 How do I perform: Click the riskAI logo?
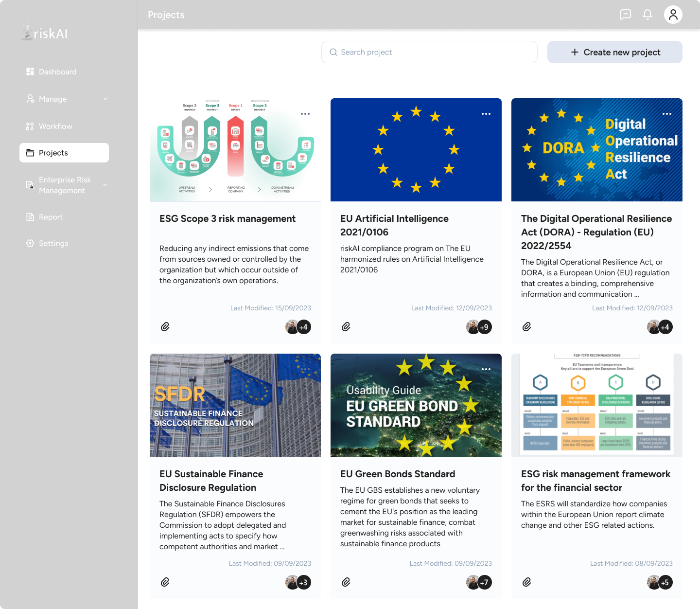(45, 32)
